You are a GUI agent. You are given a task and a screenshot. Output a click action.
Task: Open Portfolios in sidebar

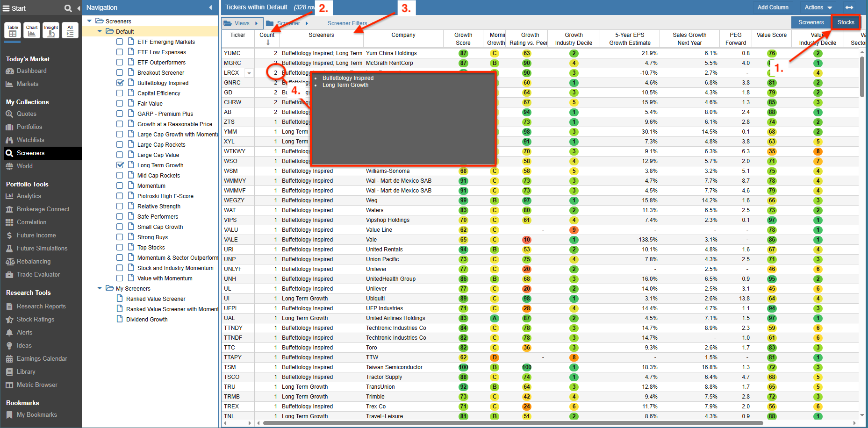[x=29, y=127]
